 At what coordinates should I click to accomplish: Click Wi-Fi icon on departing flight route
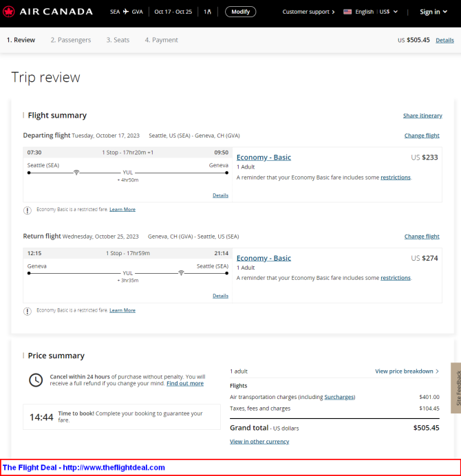click(x=76, y=173)
